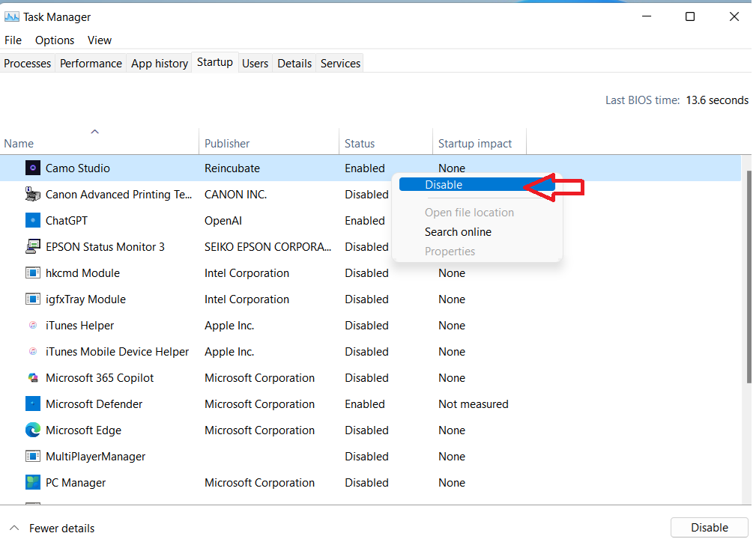Select the Camo Studio row name
The width and height of the screenshot is (756, 542).
click(x=78, y=168)
